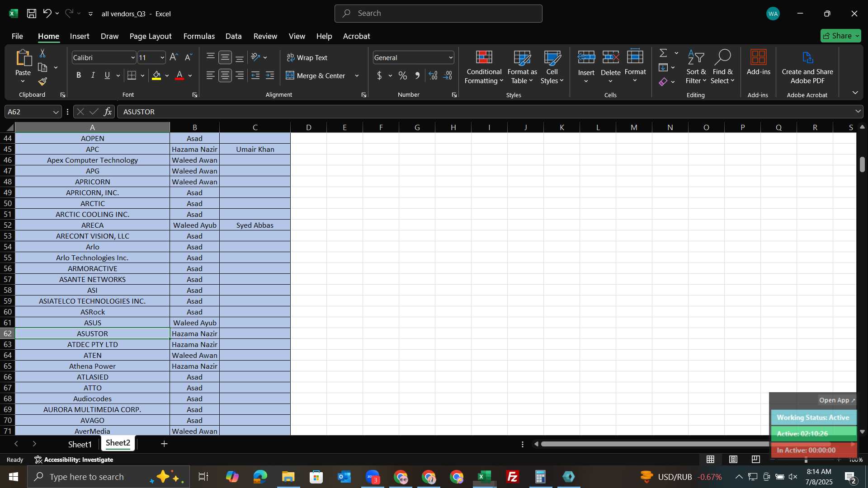This screenshot has width=868, height=488.
Task: Click the Clear eraser icon
Action: [x=663, y=82]
